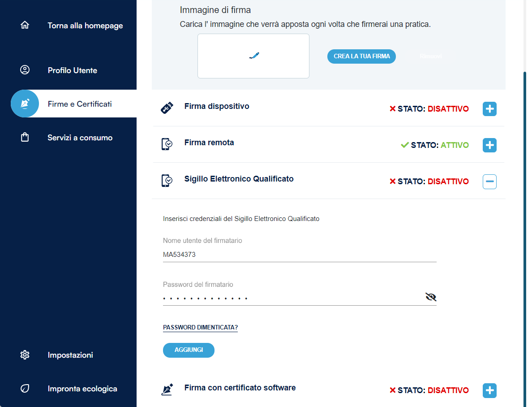Collapse the Sigillo Elettronico Qualificato section

point(489,182)
